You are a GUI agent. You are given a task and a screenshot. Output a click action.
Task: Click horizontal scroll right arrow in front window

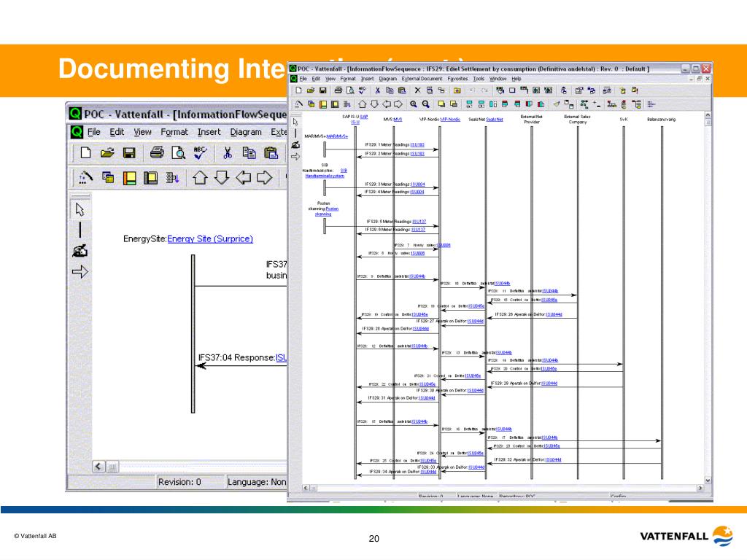(700, 488)
